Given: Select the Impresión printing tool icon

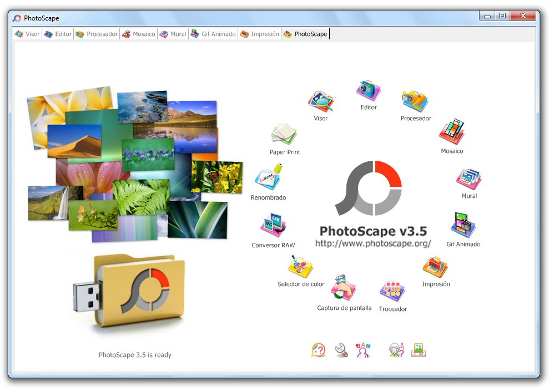Looking at the screenshot, I should point(436,267).
